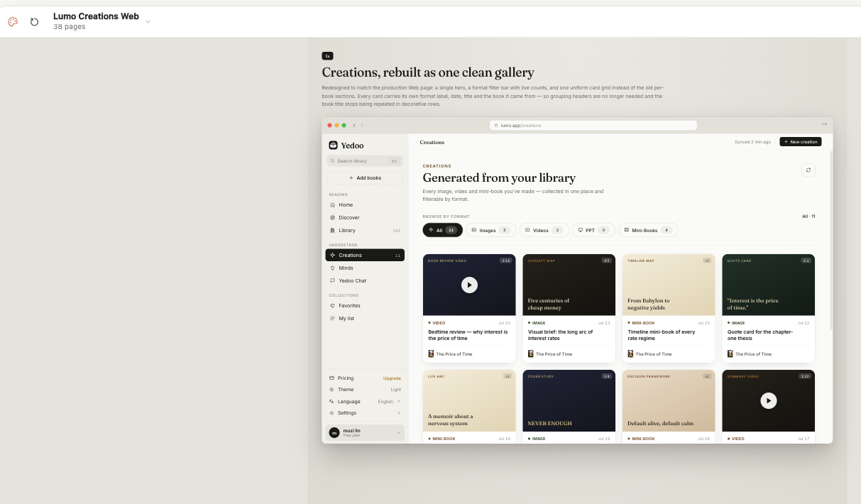The height and width of the screenshot is (504, 861).
Task: Click Timeline mini-book of every rate regime
Action: pos(662,335)
